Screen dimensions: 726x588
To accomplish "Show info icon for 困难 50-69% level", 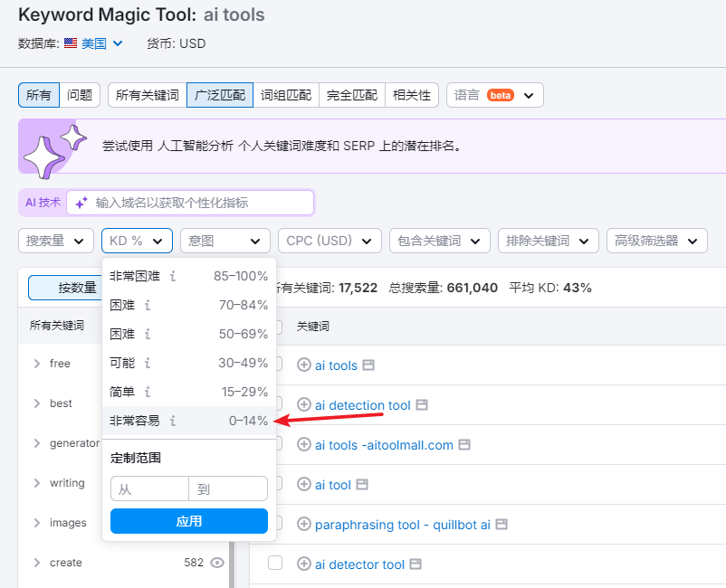I will point(148,334).
